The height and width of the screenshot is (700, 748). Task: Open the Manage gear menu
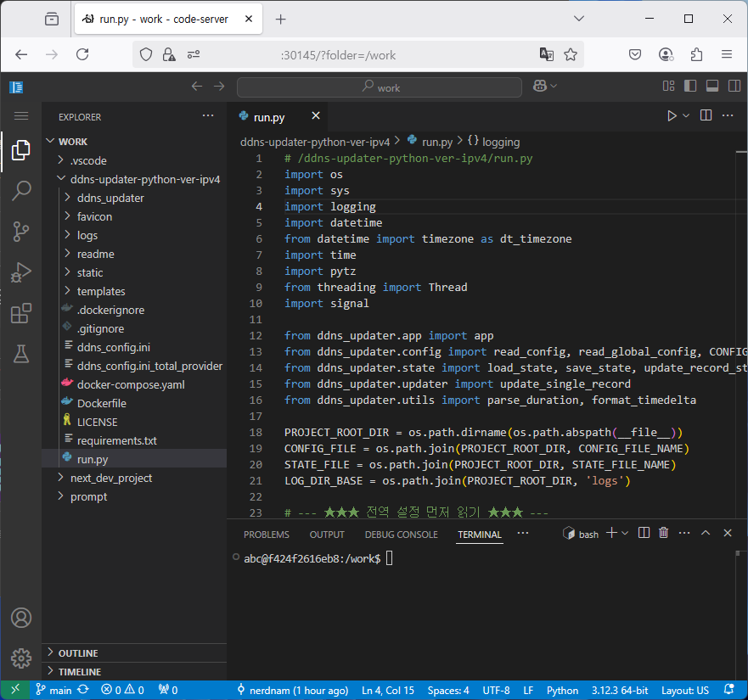click(x=20, y=658)
